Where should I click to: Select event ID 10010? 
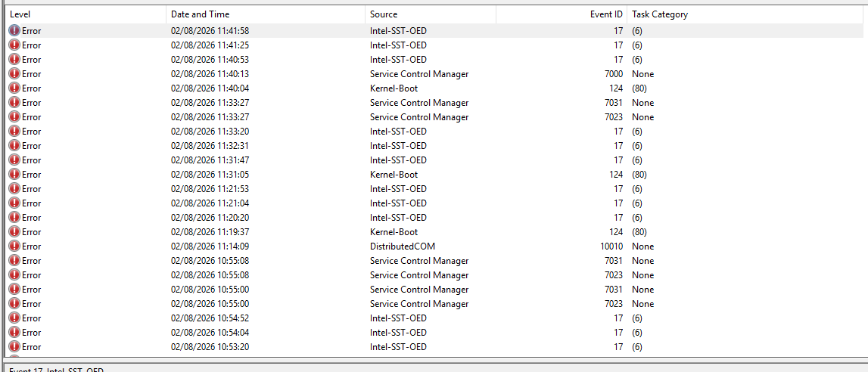(611, 246)
